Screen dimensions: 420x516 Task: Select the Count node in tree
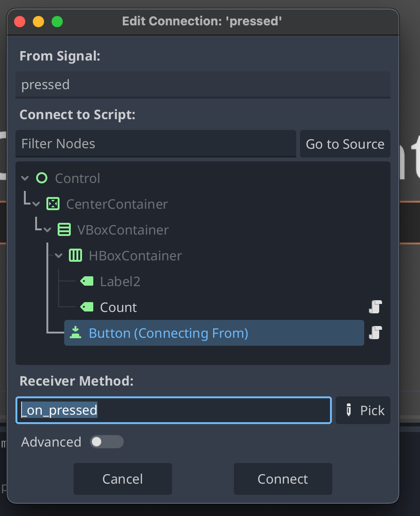click(119, 307)
